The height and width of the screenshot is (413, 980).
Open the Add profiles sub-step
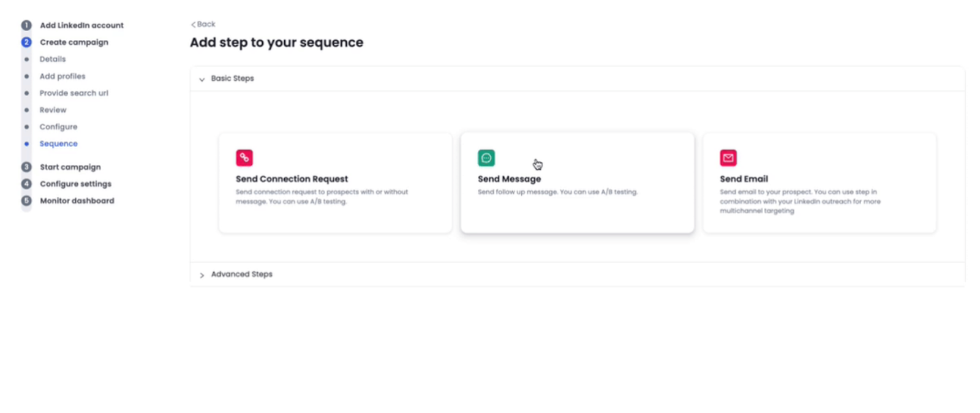tap(62, 76)
